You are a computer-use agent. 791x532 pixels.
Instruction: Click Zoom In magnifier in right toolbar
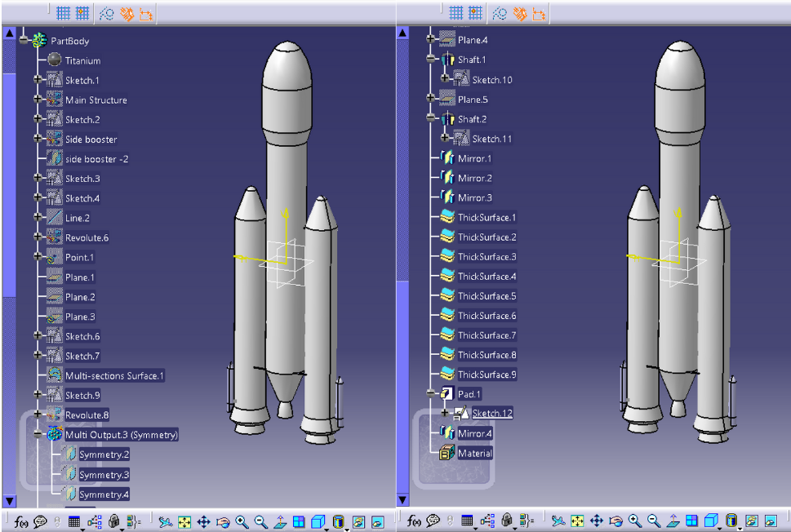coord(634,521)
